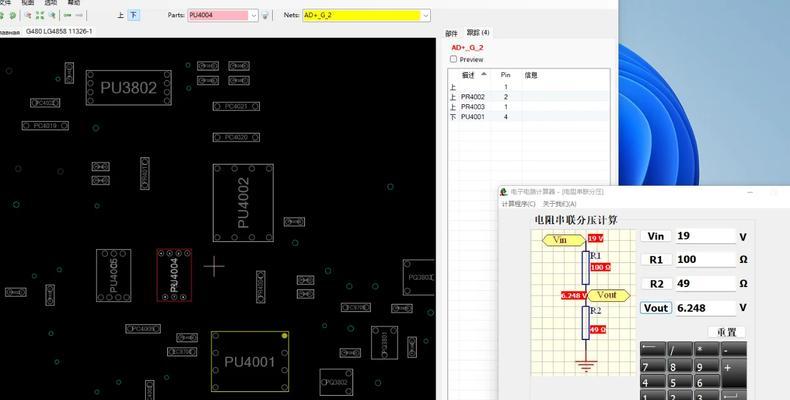Click the R1 button in the calculator
The width and height of the screenshot is (790, 400).
[x=656, y=260]
